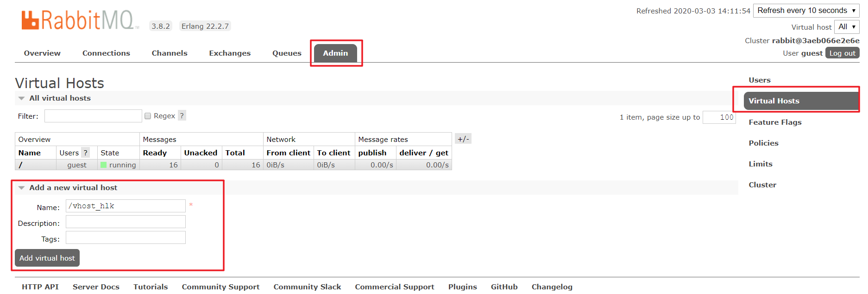Open the Virtual host All dropdown
Screen dimensions: 868x294
pyautogui.click(x=847, y=27)
